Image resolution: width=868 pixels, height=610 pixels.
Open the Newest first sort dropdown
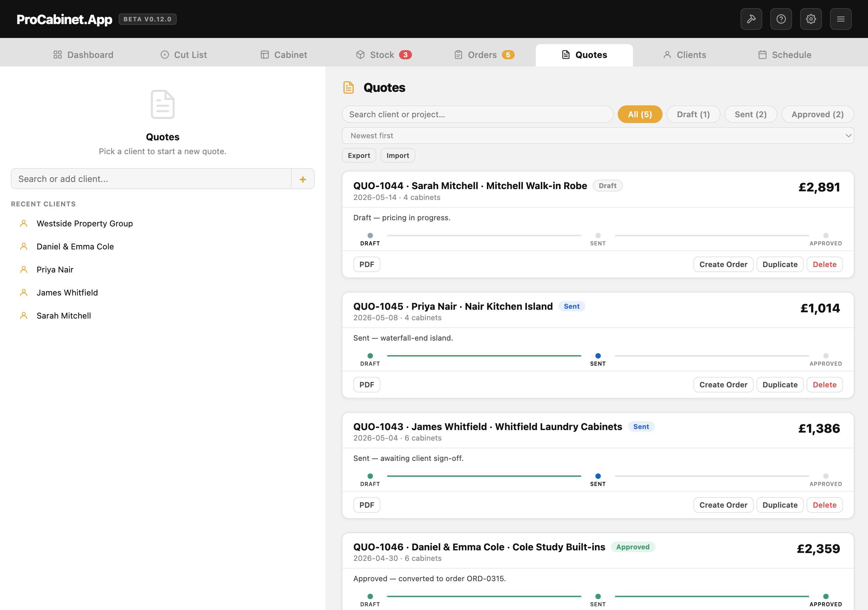click(x=598, y=136)
